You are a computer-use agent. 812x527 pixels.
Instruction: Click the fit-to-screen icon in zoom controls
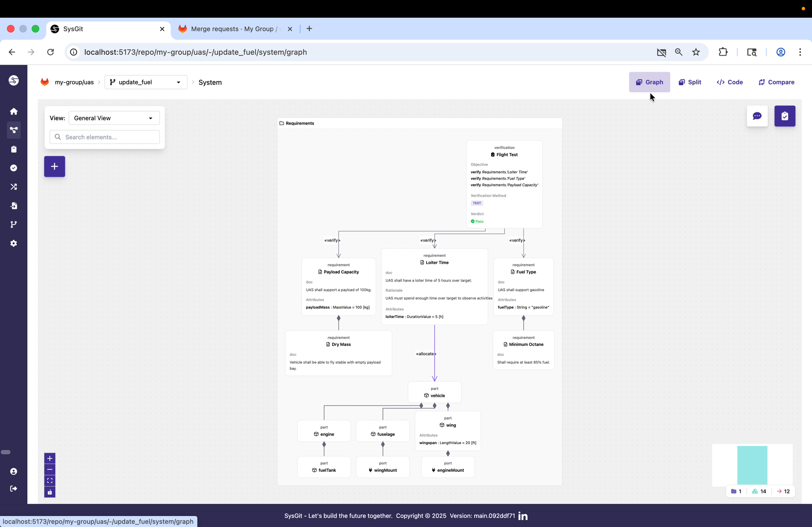tap(49, 481)
